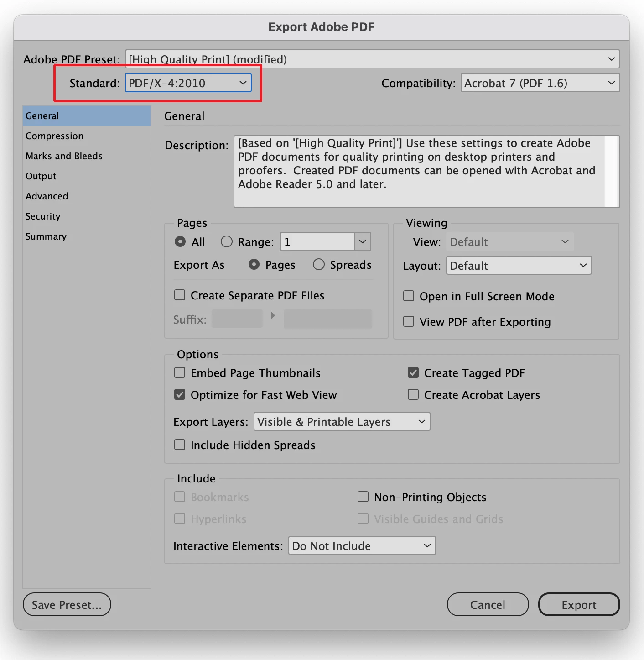
Task: Enable View PDF after Exporting
Action: click(409, 322)
